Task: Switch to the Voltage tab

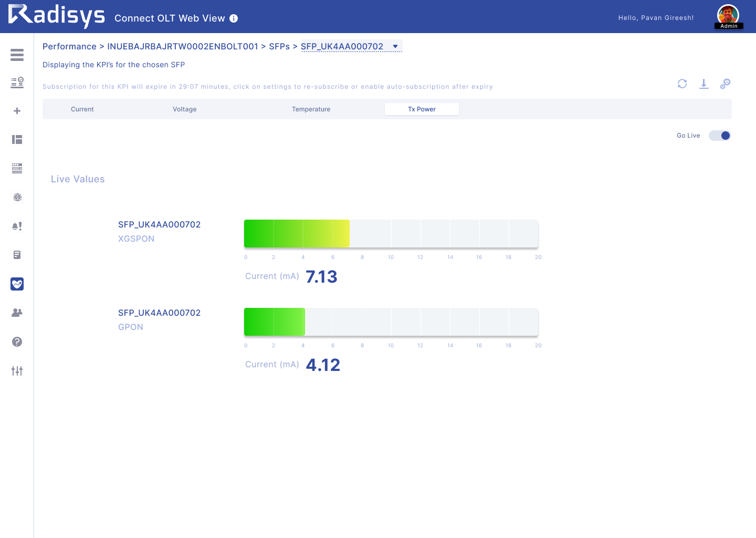Action: (184, 109)
